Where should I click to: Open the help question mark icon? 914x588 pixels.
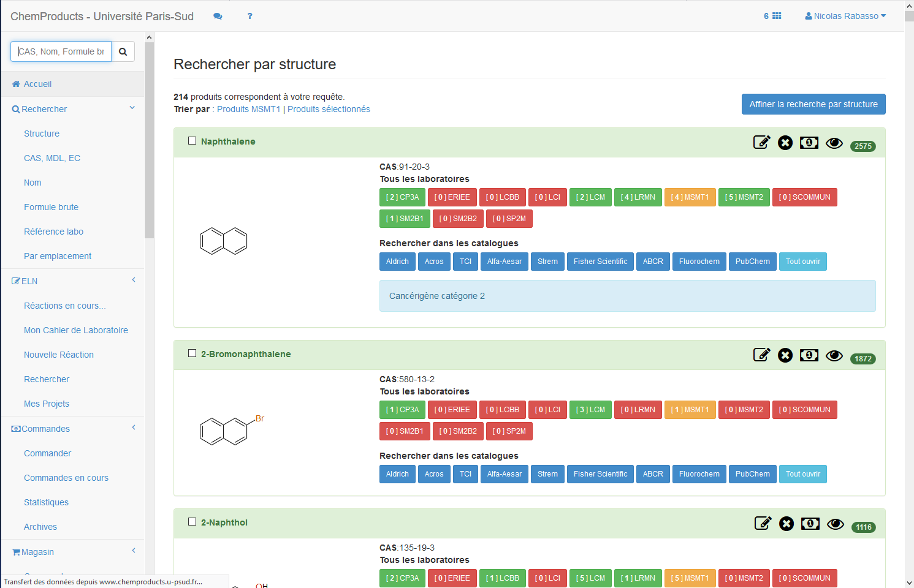click(249, 17)
